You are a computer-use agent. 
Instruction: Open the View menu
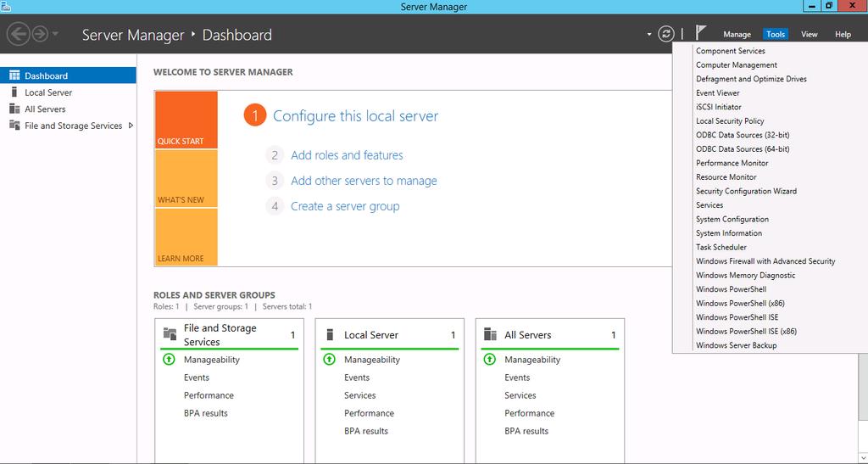point(809,34)
